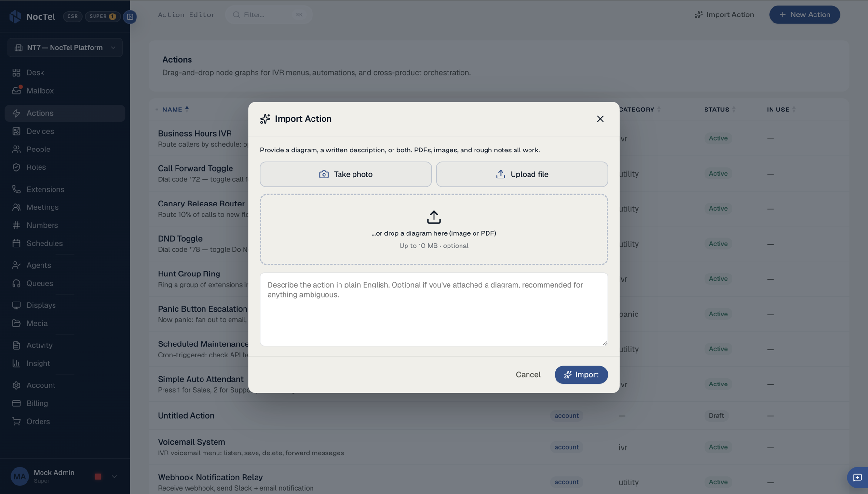
Task: Click the Activity document icon
Action: click(x=16, y=345)
